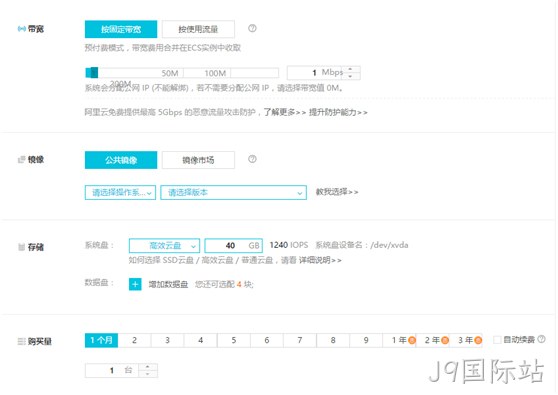Viewport: 558px width, 395px height.
Task: Click the auto-renew help question mark icon
Action: coord(541,339)
